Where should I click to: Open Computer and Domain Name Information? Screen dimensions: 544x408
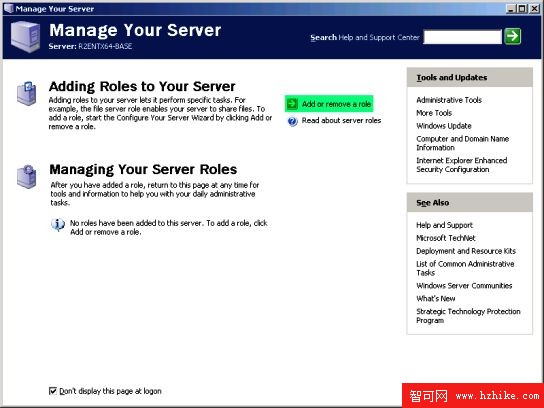point(462,143)
